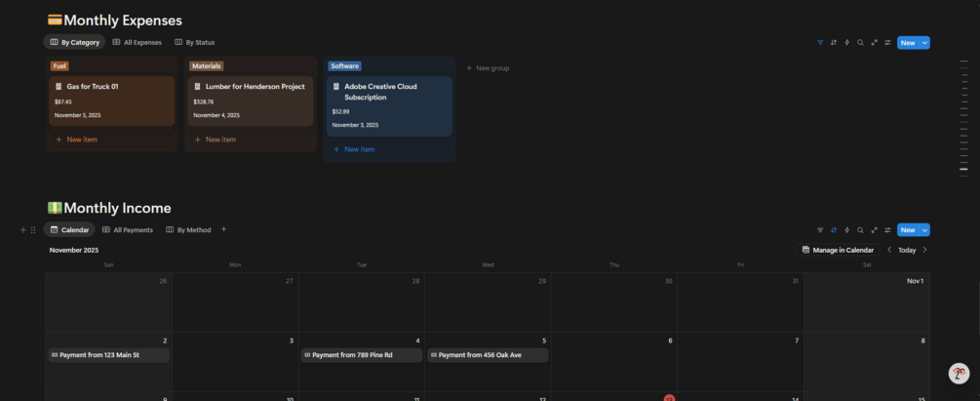Open Payment from 789 Pine Rd event
This screenshot has width=980, height=401.
pos(361,355)
